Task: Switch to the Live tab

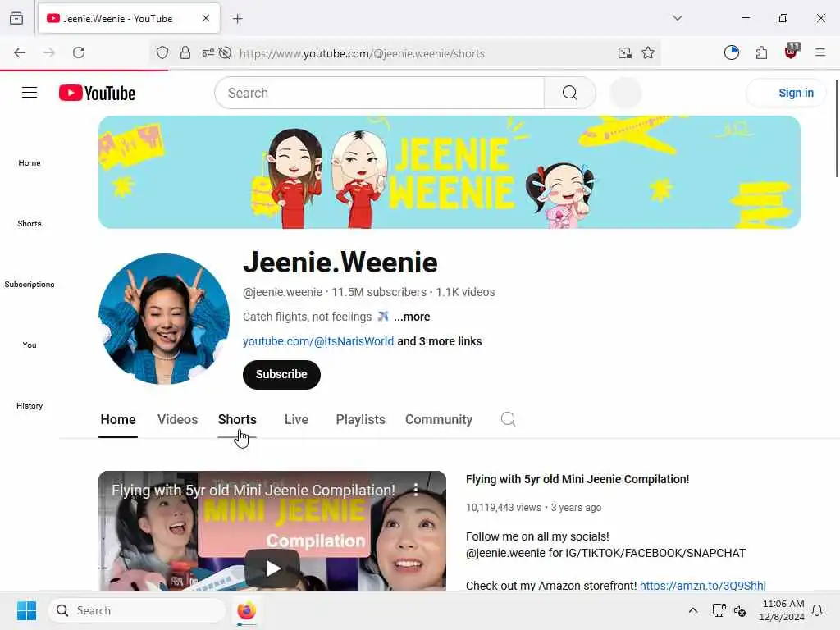Action: pyautogui.click(x=296, y=419)
